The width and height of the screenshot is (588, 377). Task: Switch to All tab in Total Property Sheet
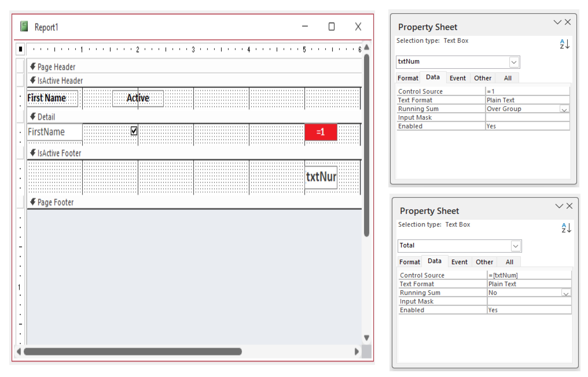click(509, 262)
